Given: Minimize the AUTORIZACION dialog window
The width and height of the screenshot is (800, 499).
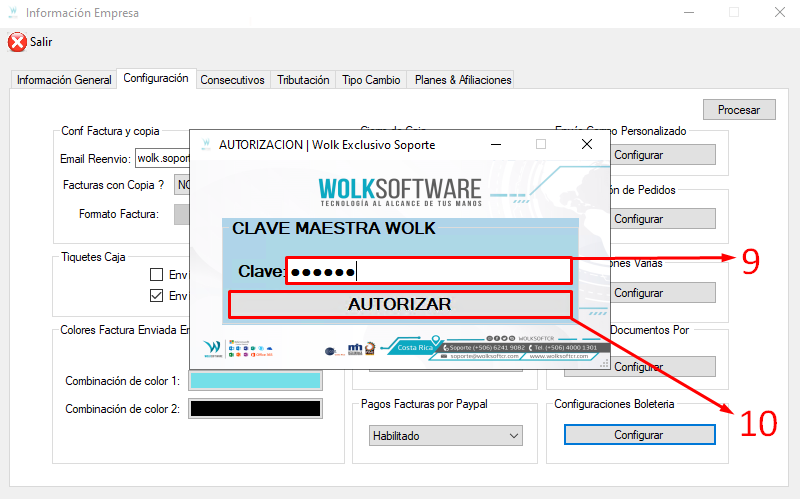Looking at the screenshot, I should click(x=495, y=144).
